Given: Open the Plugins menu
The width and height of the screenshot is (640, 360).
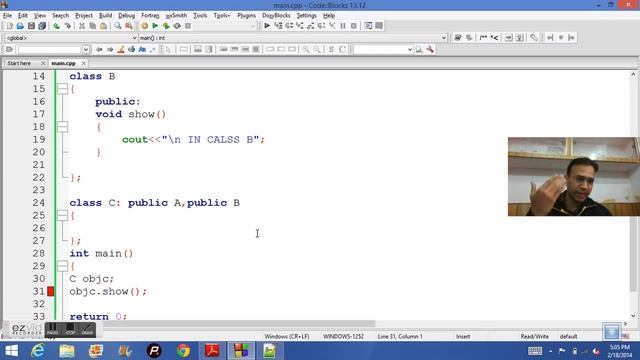Looking at the screenshot, I should [246, 16].
